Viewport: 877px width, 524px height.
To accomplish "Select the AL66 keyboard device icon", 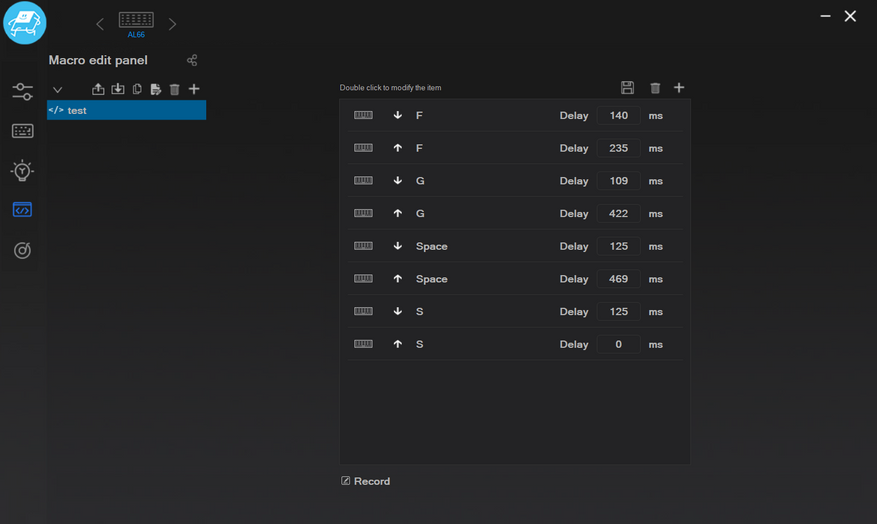I will point(136,20).
